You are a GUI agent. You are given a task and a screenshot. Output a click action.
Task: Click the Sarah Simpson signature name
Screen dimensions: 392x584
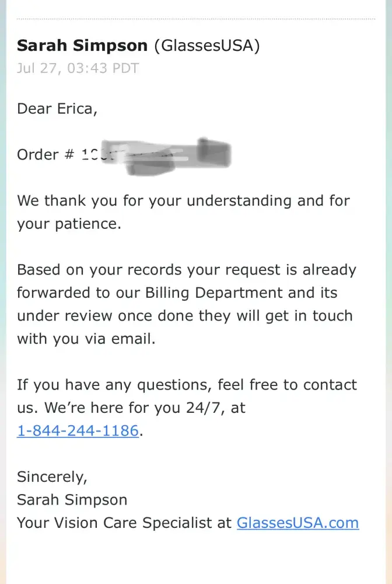[x=72, y=499]
